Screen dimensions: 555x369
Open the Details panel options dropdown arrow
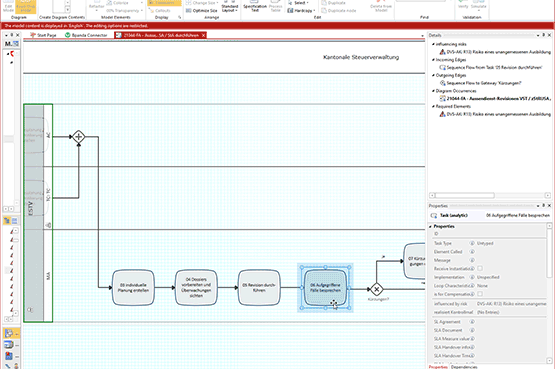click(538, 35)
